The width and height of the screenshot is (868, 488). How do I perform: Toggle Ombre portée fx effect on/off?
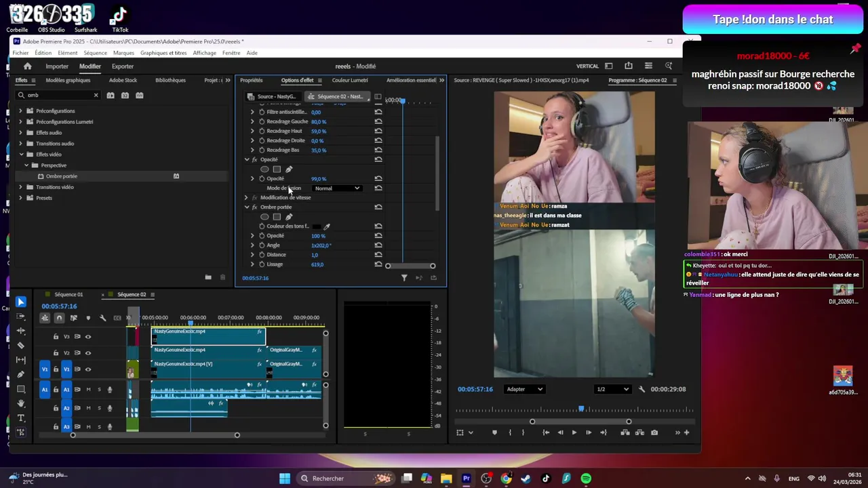(x=254, y=207)
